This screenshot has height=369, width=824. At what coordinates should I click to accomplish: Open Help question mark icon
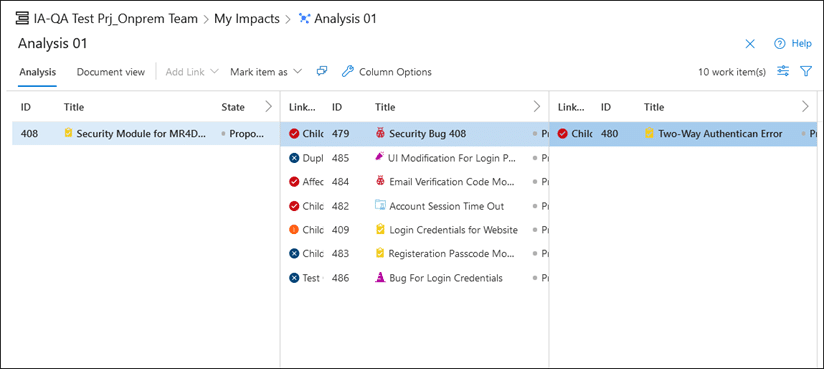coord(780,44)
